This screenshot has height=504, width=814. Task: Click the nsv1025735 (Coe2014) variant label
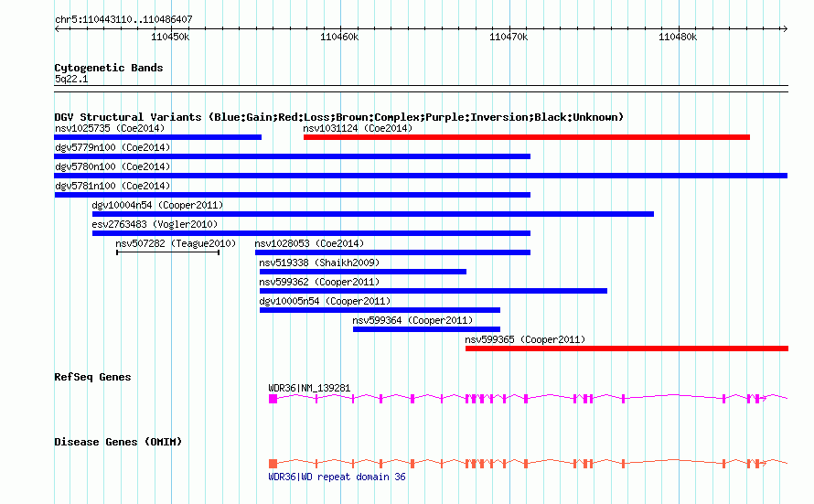point(110,128)
